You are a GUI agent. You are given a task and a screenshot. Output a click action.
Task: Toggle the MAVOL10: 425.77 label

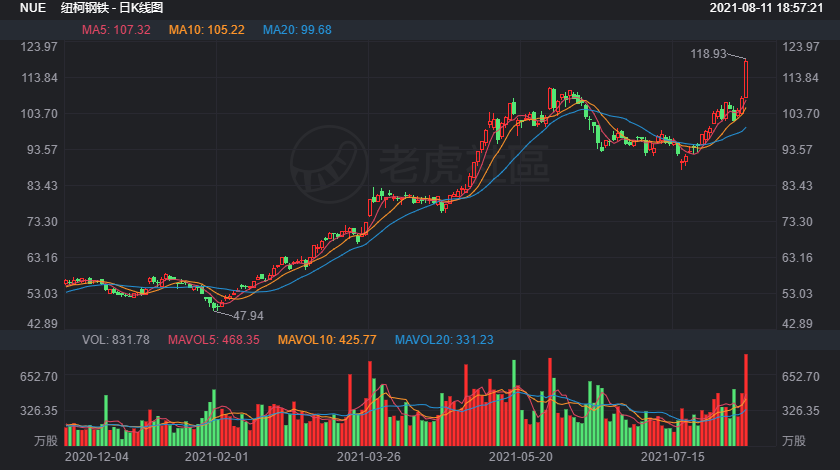(328, 340)
